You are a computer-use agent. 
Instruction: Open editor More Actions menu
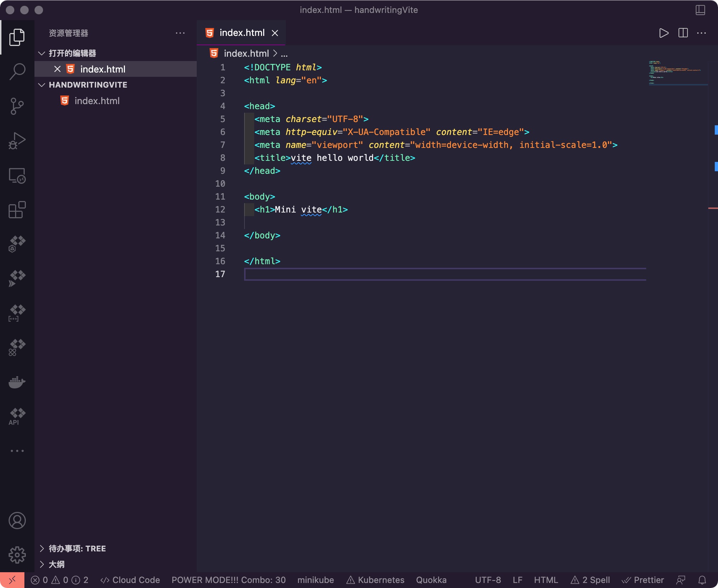701,33
